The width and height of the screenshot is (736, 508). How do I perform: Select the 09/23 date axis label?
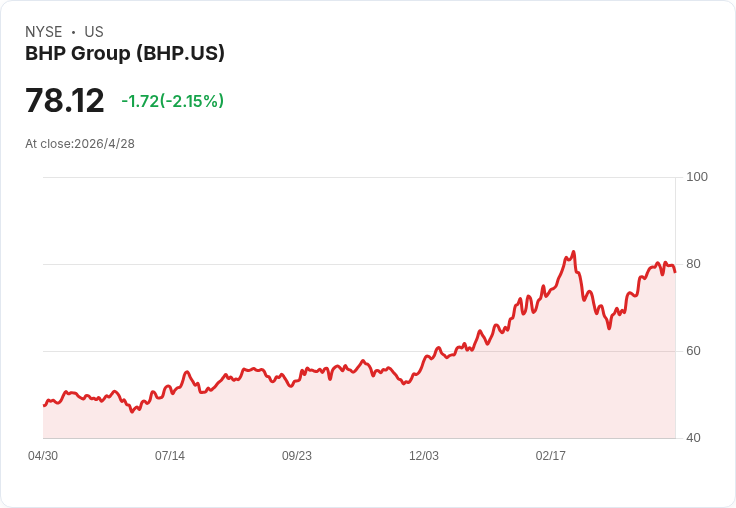click(x=297, y=456)
